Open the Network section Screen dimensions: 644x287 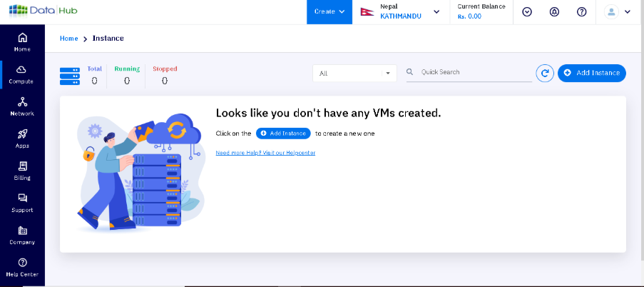click(x=22, y=106)
